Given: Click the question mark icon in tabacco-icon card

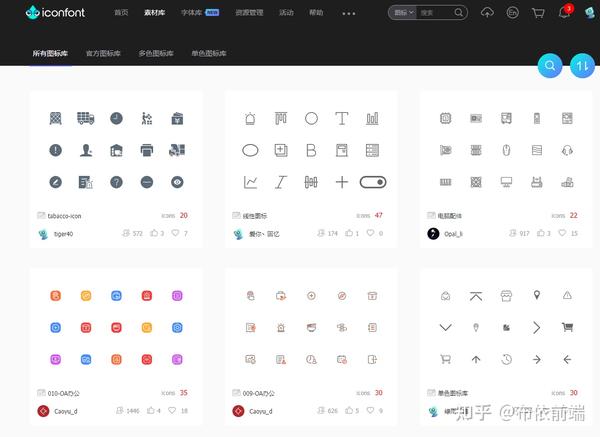Looking at the screenshot, I should [x=116, y=182].
